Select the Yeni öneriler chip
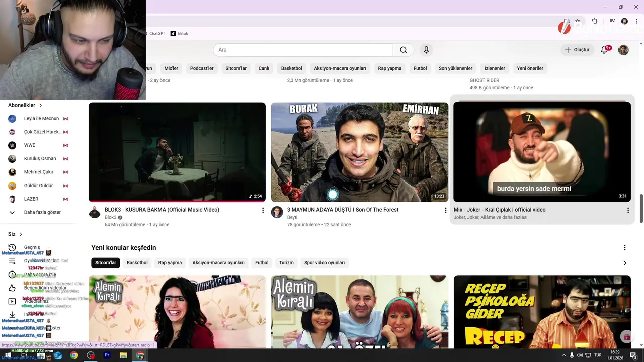 click(530, 68)
